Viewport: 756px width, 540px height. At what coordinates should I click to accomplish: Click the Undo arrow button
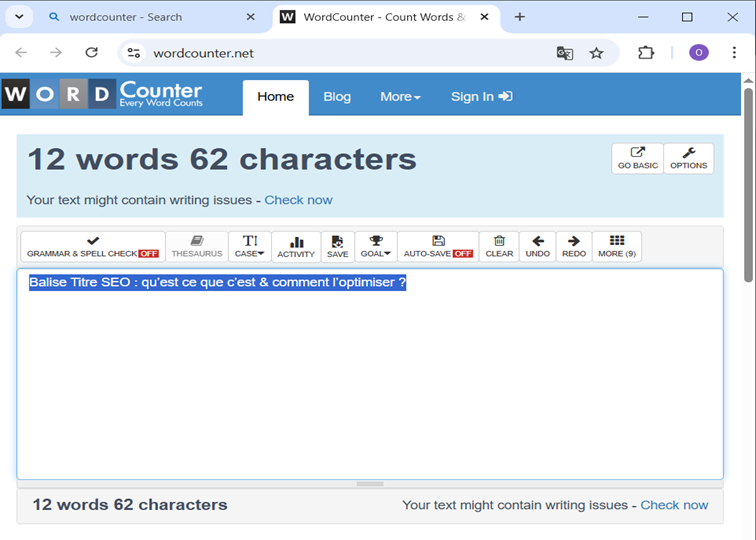(x=538, y=247)
